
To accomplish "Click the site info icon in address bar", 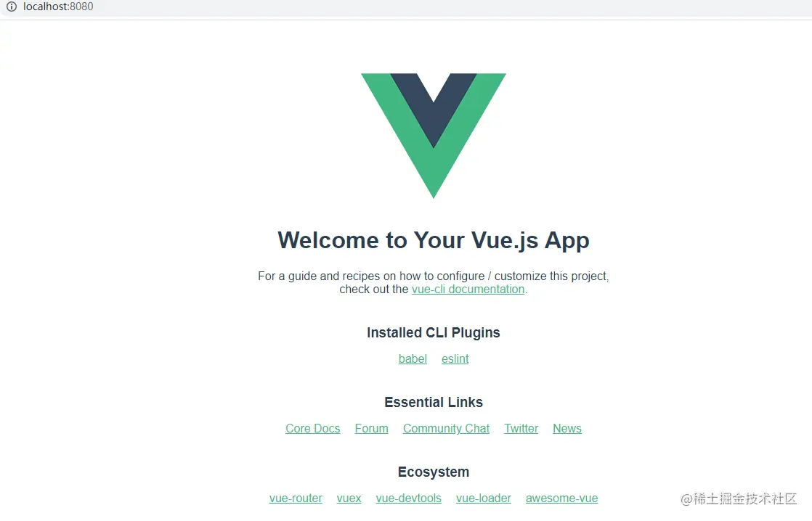I will tap(12, 7).
